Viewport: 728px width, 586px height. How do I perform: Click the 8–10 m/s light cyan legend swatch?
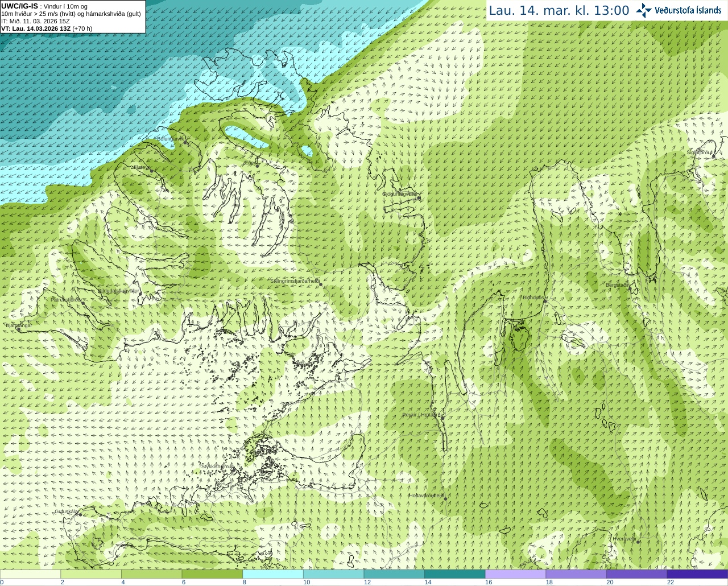point(273,574)
